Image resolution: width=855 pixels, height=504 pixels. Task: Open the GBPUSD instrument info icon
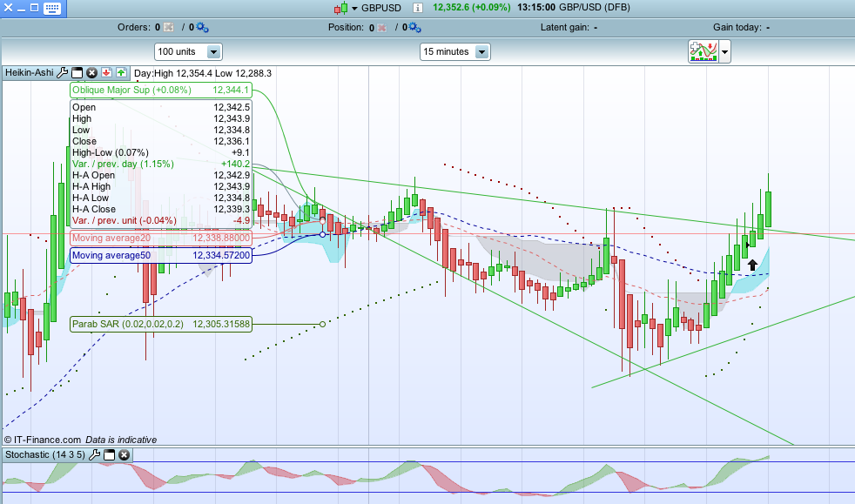tap(418, 8)
